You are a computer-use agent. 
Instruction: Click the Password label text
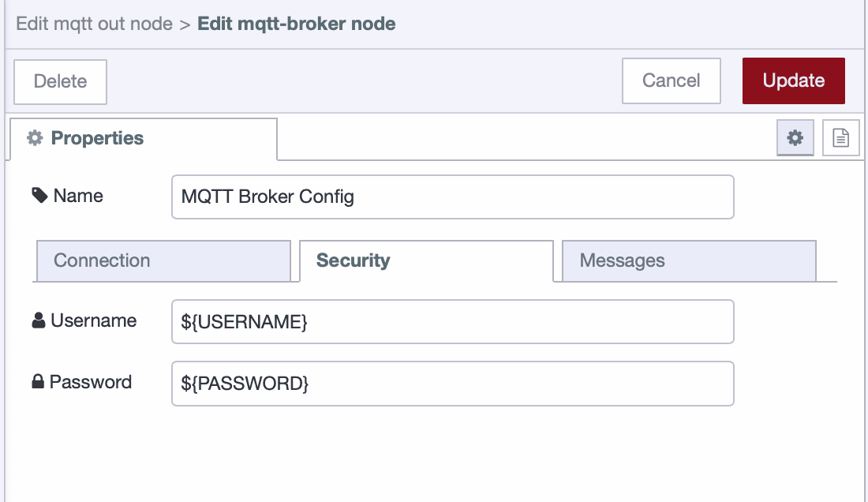coord(90,382)
